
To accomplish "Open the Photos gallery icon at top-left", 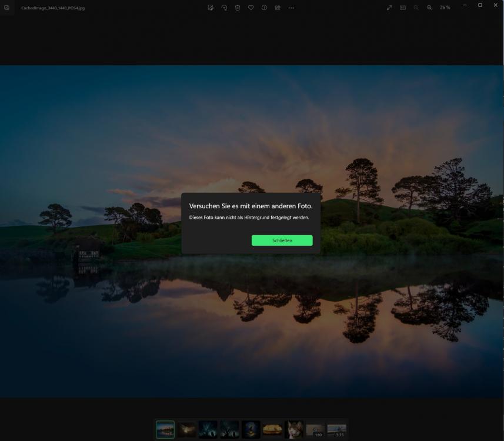I will 7,8.
